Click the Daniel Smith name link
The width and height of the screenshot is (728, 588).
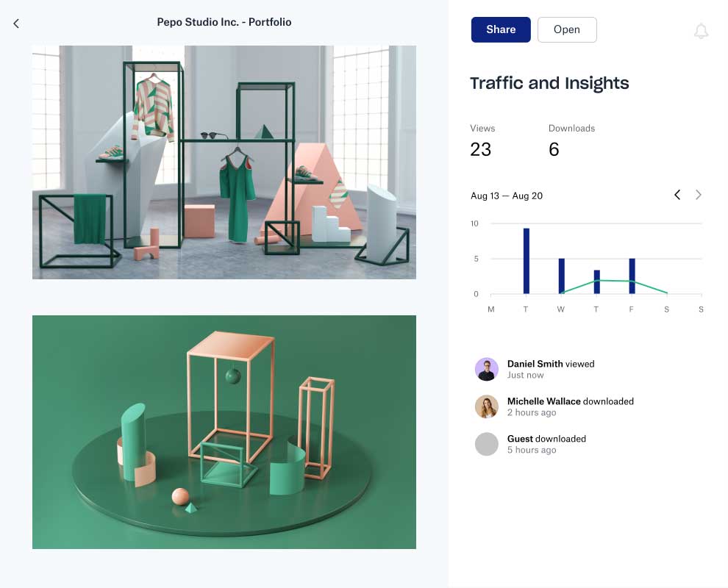(x=535, y=364)
